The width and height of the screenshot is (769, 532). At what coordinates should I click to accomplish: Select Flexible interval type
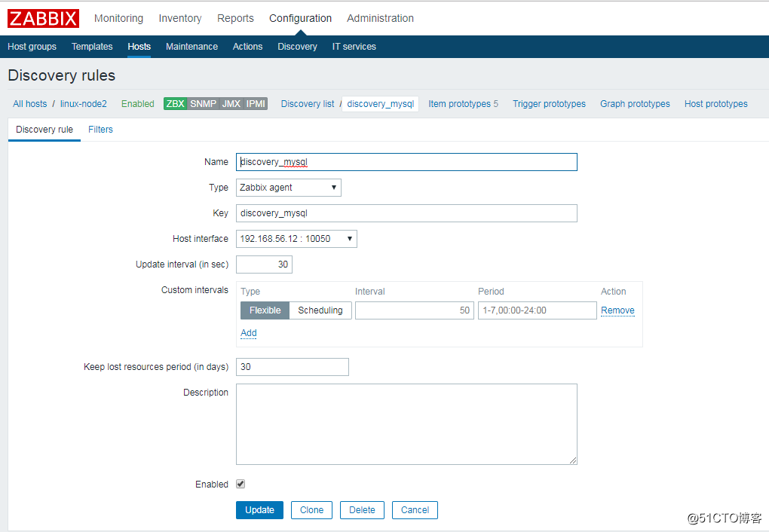coord(265,310)
